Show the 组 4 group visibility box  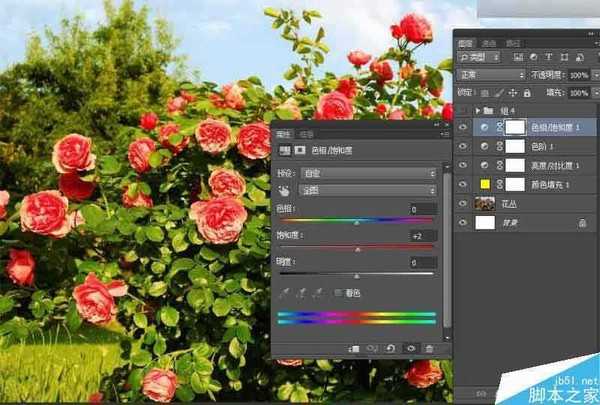pyautogui.click(x=463, y=111)
